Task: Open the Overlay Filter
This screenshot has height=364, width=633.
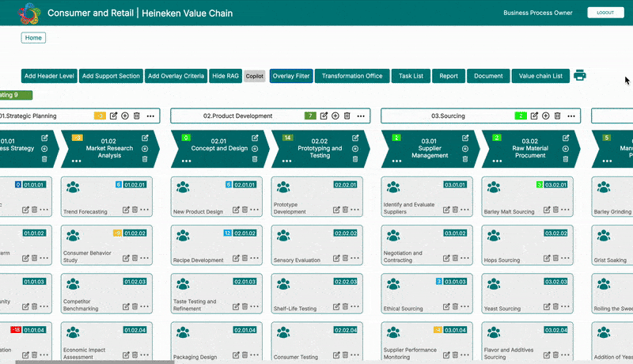Action: [291, 76]
